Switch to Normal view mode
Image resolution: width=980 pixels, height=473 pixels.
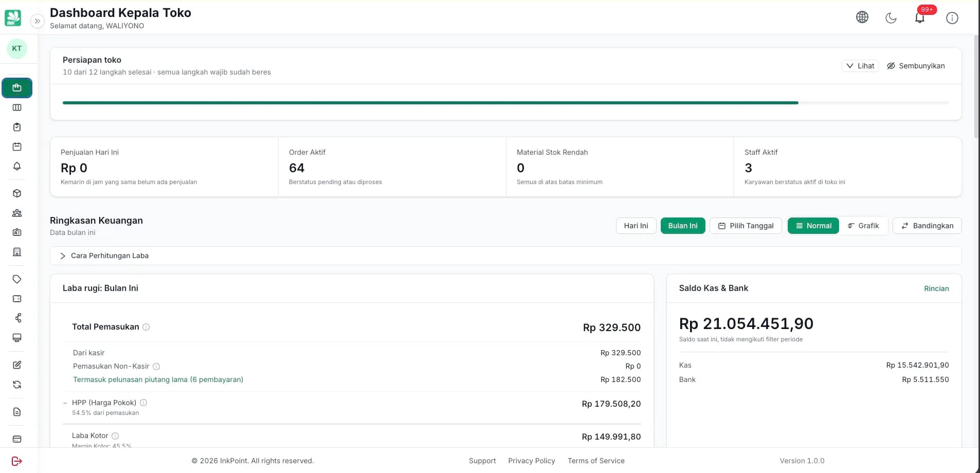coord(813,226)
